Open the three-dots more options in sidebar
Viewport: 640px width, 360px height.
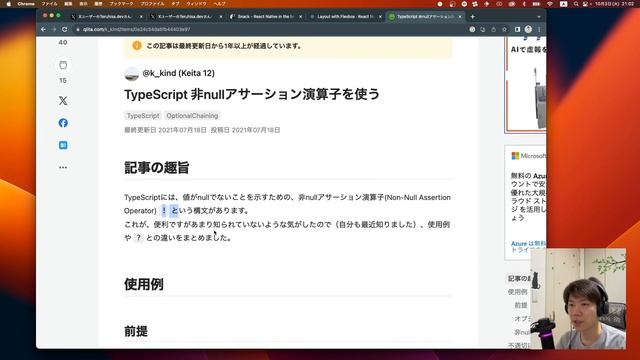click(63, 167)
